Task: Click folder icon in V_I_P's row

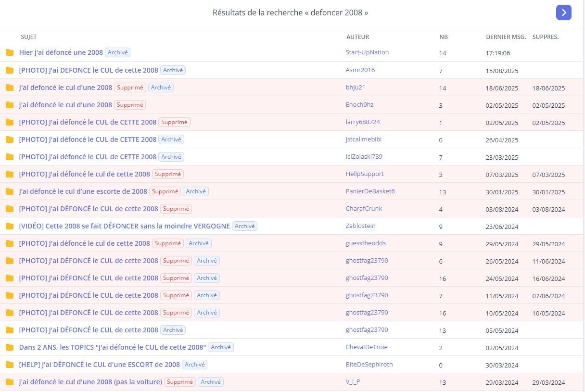Action: click(x=10, y=382)
